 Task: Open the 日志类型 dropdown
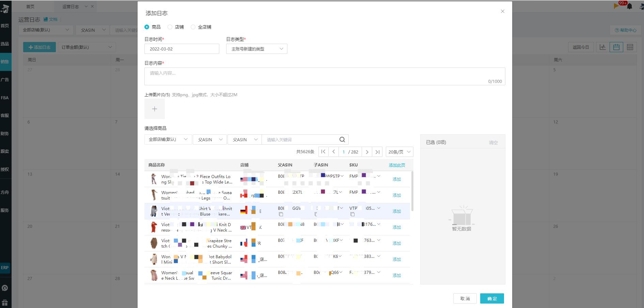coord(256,49)
